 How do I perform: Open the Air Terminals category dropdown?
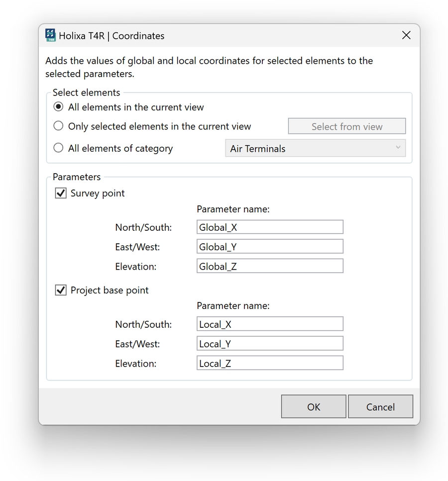(315, 148)
